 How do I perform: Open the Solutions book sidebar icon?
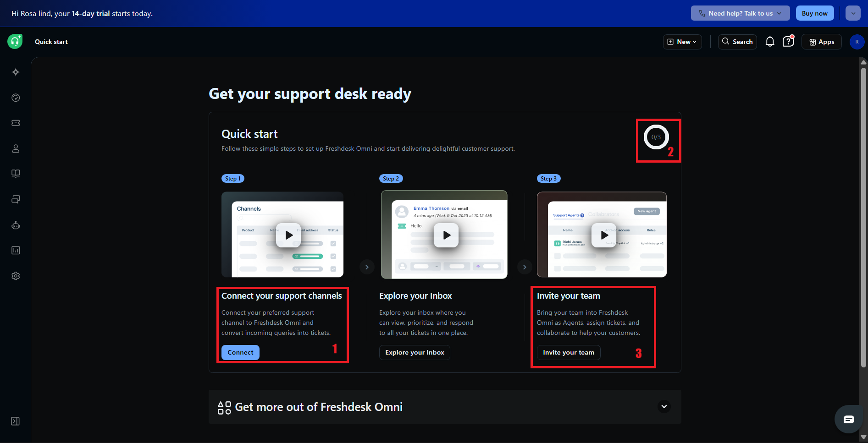(x=16, y=174)
